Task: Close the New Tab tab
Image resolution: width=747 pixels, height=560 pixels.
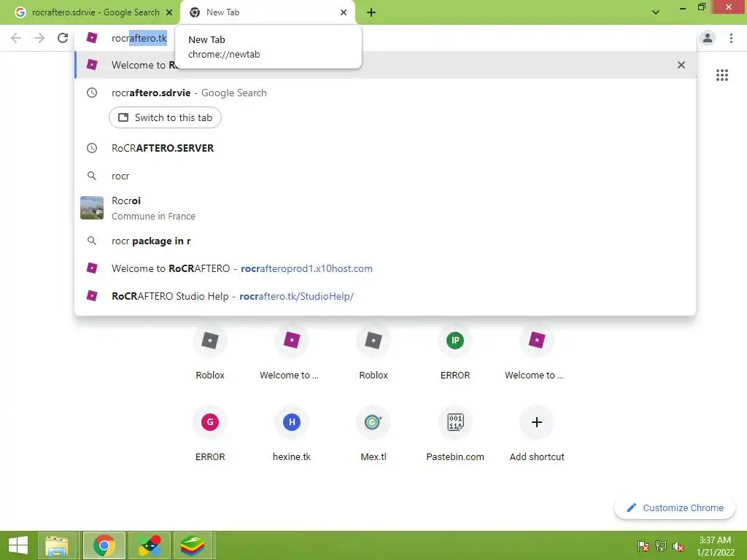Action: (343, 12)
